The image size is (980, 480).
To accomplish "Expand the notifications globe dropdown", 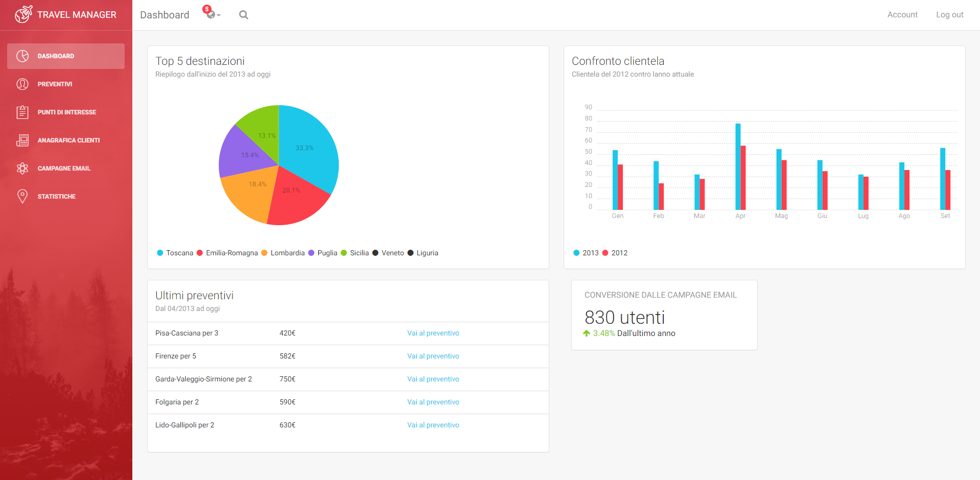I will (x=212, y=14).
